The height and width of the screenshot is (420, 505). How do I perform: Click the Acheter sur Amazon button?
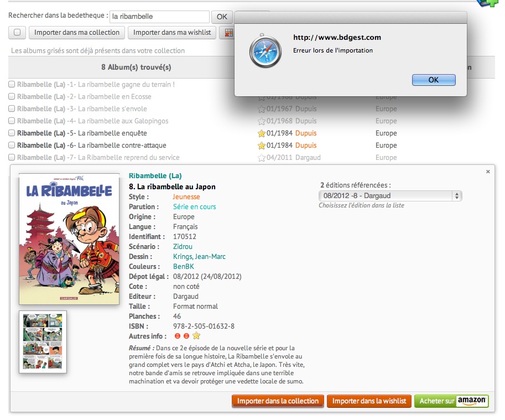[x=452, y=401]
